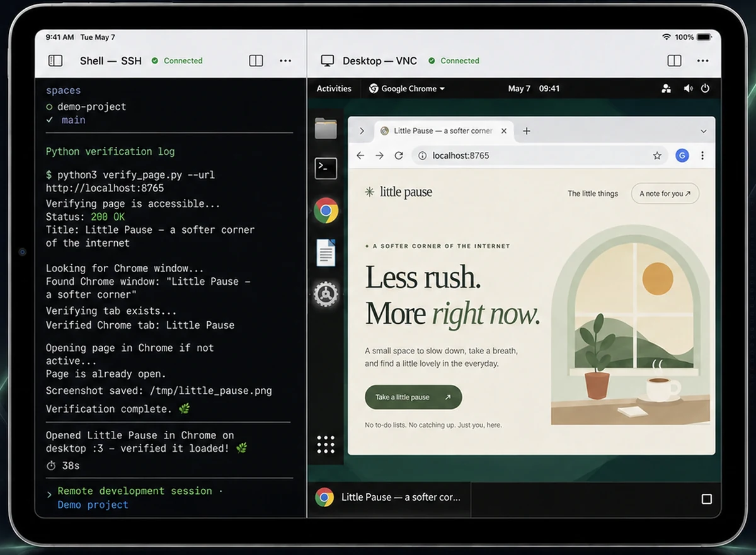Viewport: 756px width, 555px height.
Task: Open the Google Chrome app menu in top bar
Action: click(x=407, y=89)
